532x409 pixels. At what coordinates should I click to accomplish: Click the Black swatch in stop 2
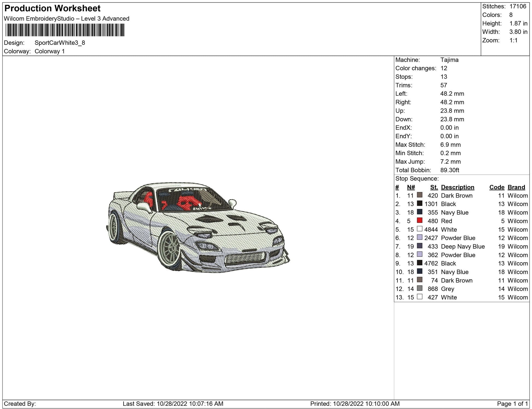[419, 204]
